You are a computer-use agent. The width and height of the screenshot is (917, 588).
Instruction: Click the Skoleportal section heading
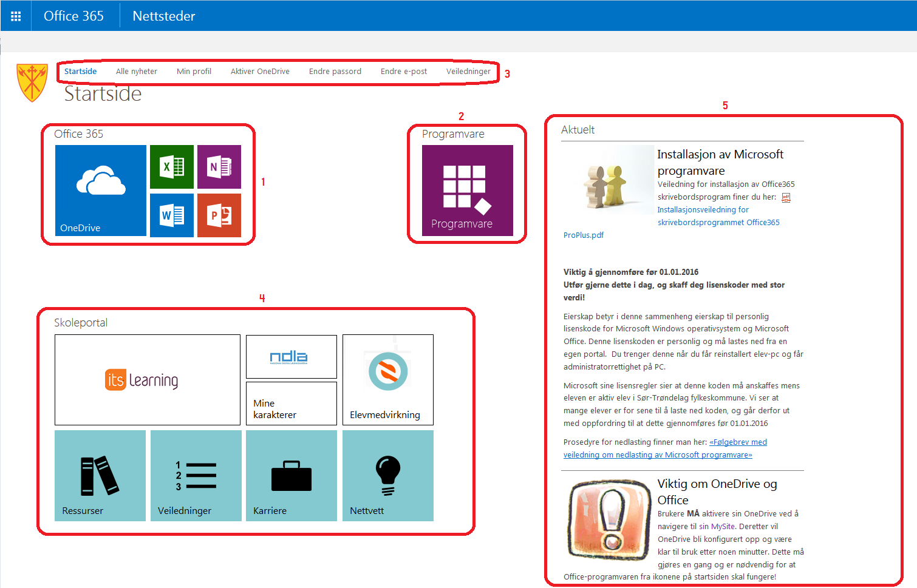point(81,323)
